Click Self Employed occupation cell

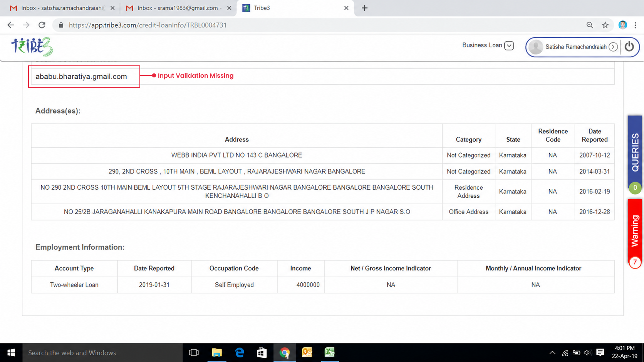pos(234,285)
